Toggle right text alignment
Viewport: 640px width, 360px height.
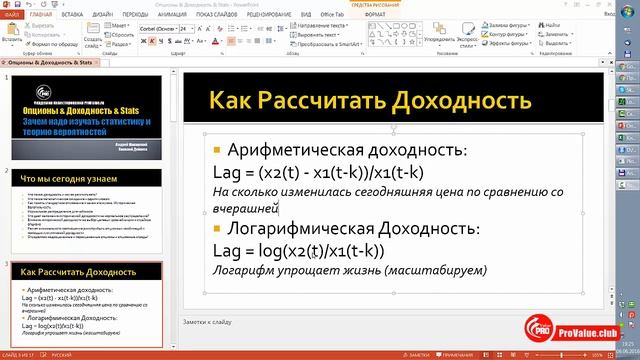(249, 41)
